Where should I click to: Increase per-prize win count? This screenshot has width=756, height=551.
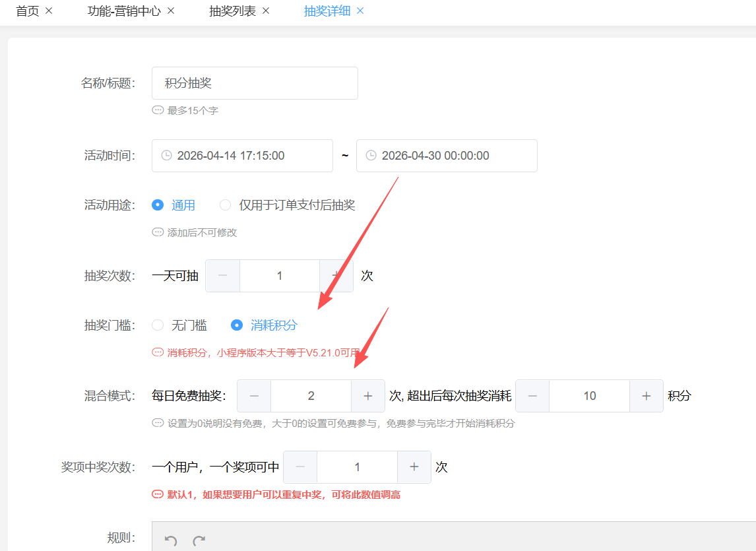(414, 467)
